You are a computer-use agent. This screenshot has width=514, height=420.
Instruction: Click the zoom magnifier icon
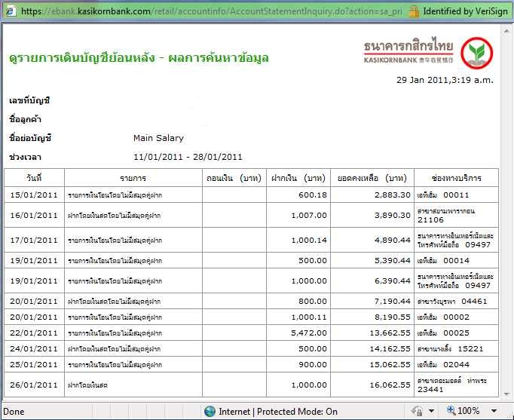452,412
